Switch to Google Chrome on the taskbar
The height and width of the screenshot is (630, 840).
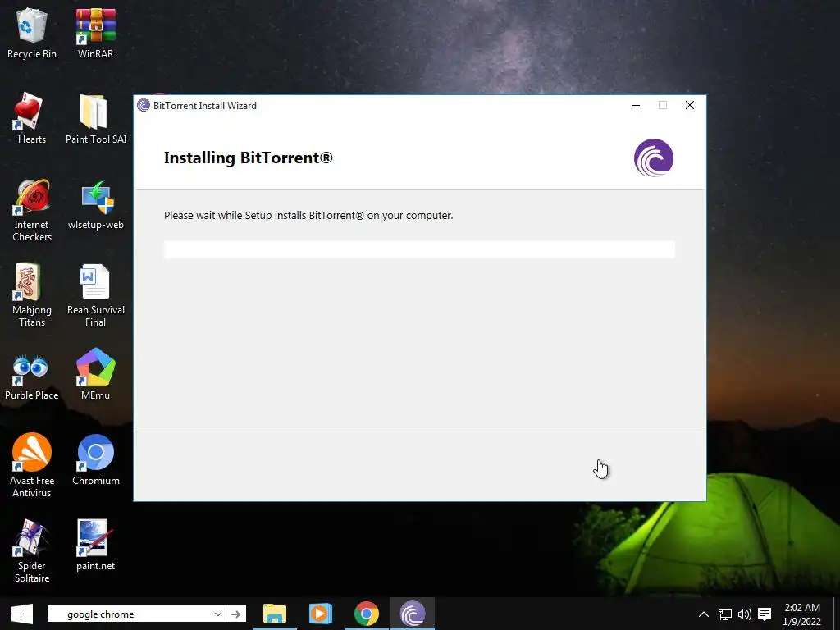click(367, 614)
